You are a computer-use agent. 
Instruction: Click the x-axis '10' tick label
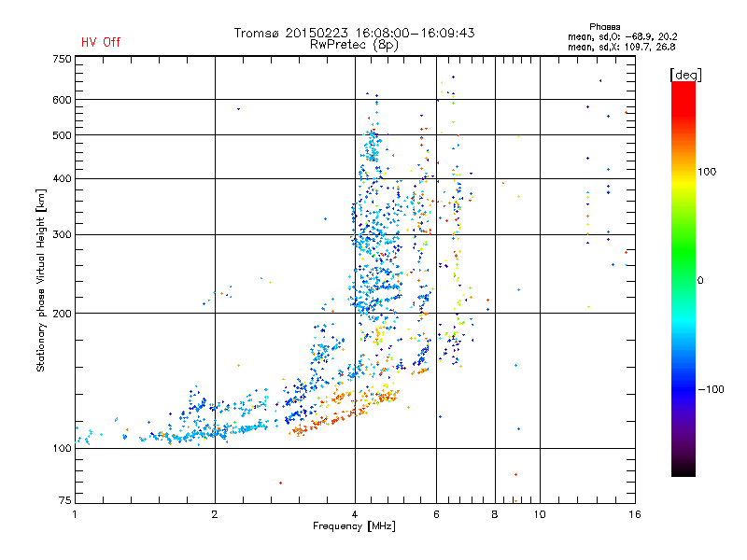(x=540, y=514)
